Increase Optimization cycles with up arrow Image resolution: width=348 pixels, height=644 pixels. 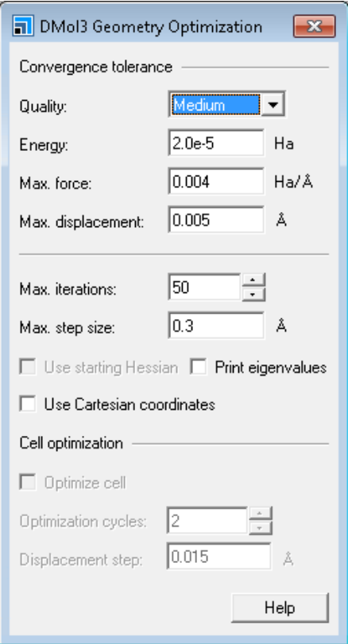(x=261, y=514)
